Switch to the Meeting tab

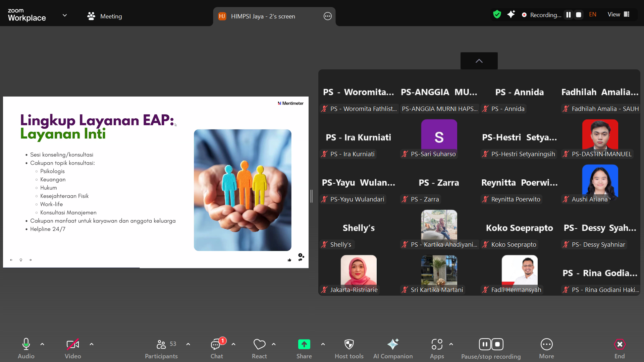105,16
